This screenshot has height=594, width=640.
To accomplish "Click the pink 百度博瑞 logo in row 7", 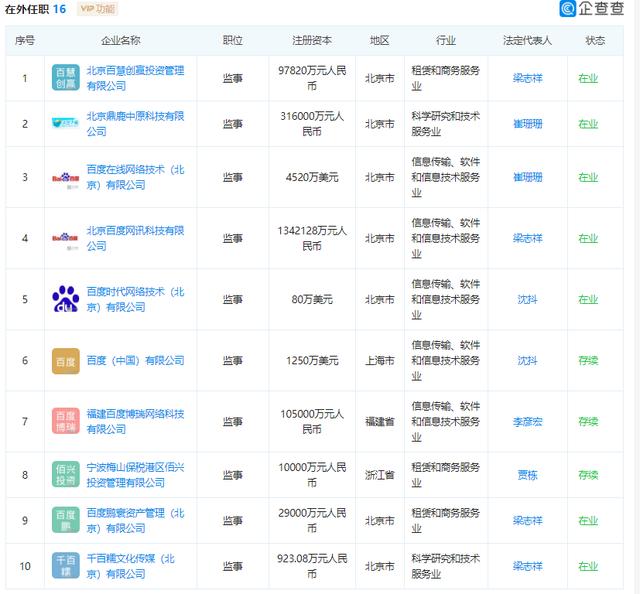I will [x=66, y=421].
